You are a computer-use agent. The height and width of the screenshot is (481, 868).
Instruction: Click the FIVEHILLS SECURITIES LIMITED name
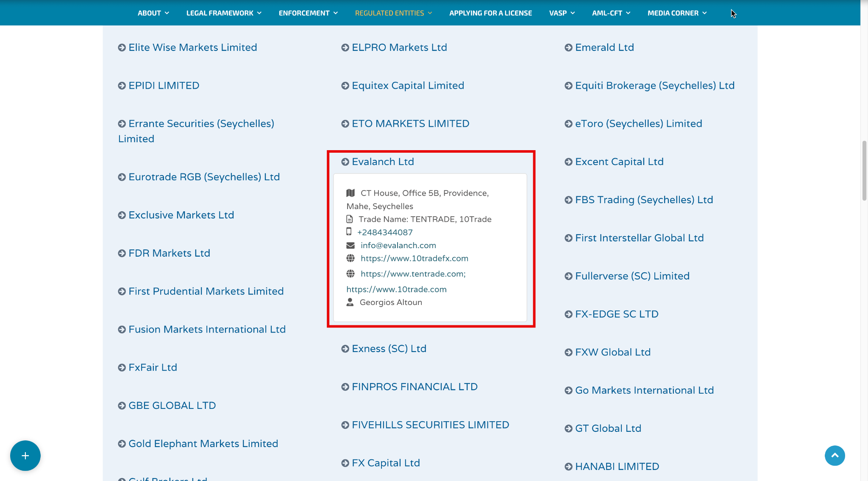click(430, 425)
